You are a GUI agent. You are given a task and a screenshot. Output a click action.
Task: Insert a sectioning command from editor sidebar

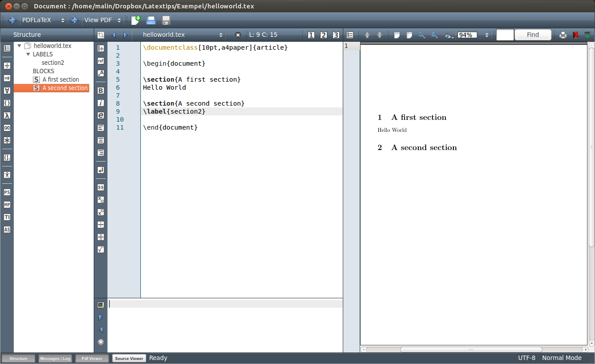pyautogui.click(x=101, y=48)
